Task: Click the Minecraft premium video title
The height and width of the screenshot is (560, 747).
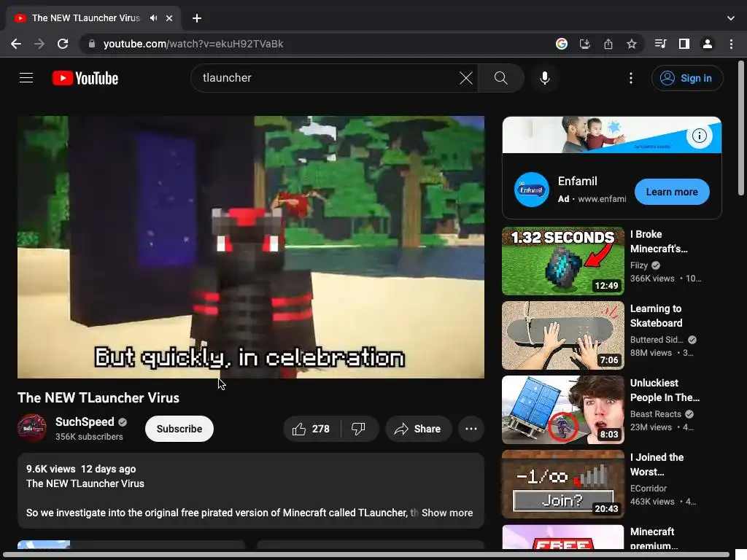Action: tap(654, 538)
